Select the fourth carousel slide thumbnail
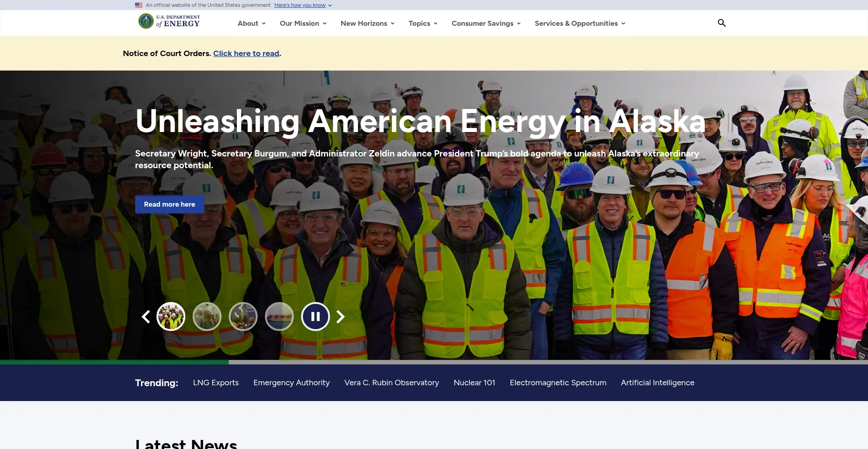 279,317
